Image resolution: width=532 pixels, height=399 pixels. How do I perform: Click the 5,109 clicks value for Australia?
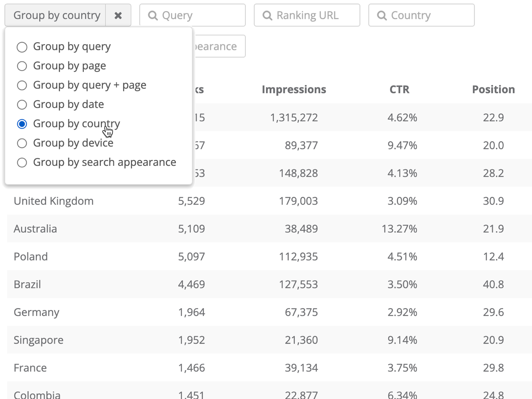(191, 229)
